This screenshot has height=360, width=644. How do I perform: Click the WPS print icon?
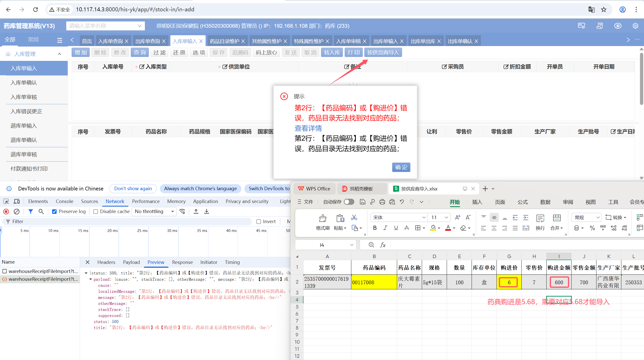click(382, 202)
